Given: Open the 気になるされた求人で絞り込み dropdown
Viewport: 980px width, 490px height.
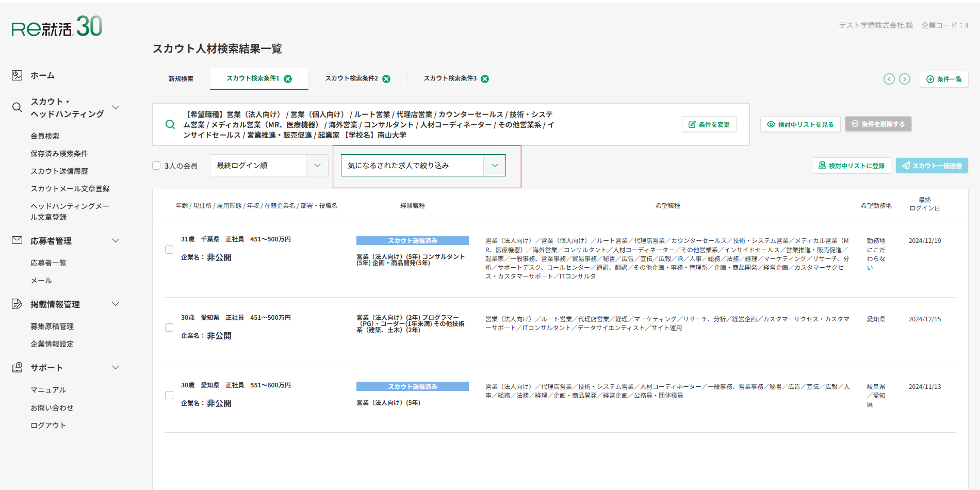Looking at the screenshot, I should tap(423, 166).
